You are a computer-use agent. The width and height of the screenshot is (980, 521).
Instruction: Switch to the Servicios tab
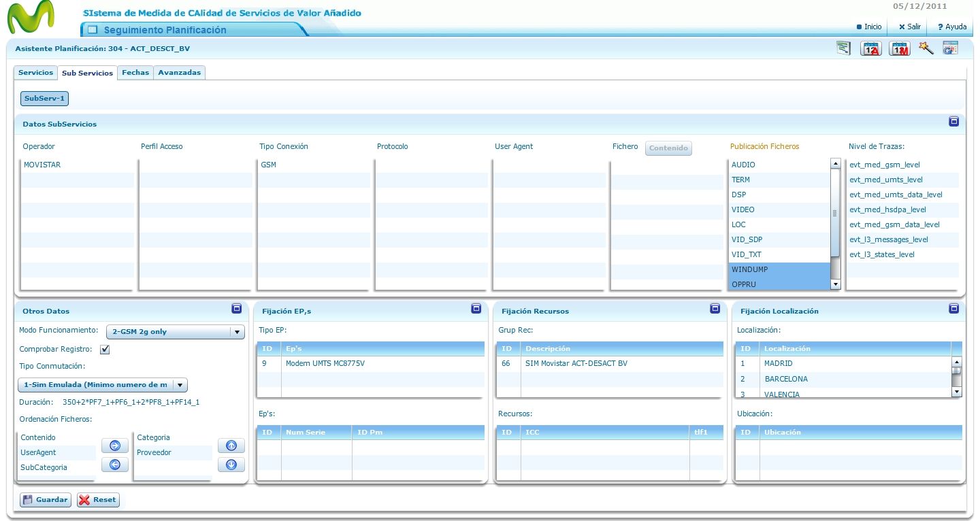tap(35, 72)
